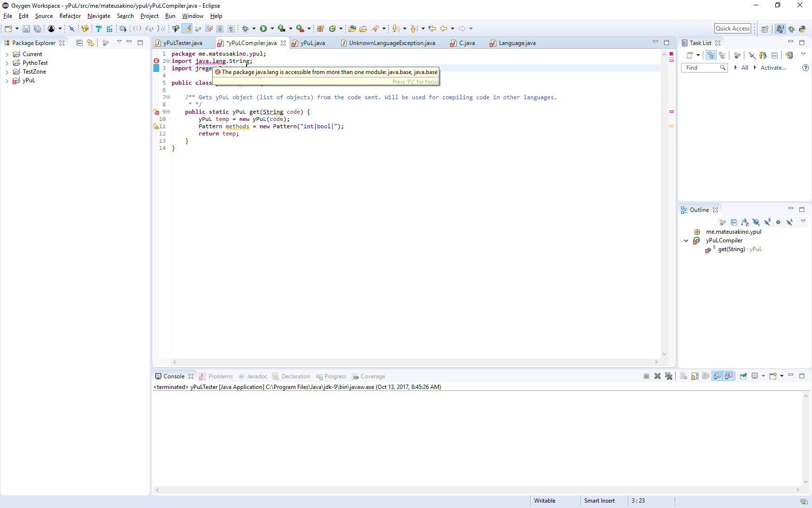This screenshot has height=508, width=812.
Task: Save the file using floppy disk icon
Action: click(26, 29)
